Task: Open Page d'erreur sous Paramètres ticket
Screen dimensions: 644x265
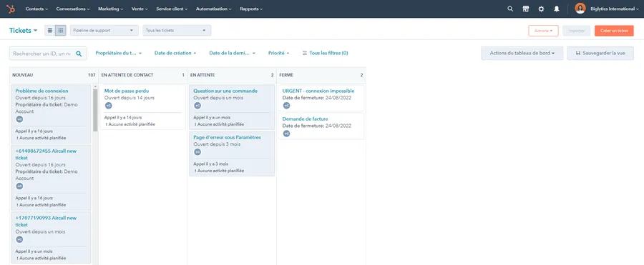Action: click(227, 137)
